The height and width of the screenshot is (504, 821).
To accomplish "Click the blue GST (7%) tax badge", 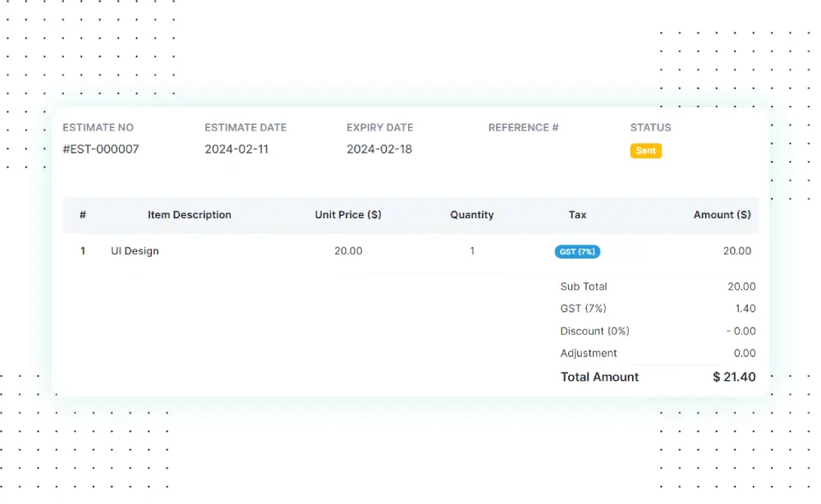I will click(x=577, y=252).
